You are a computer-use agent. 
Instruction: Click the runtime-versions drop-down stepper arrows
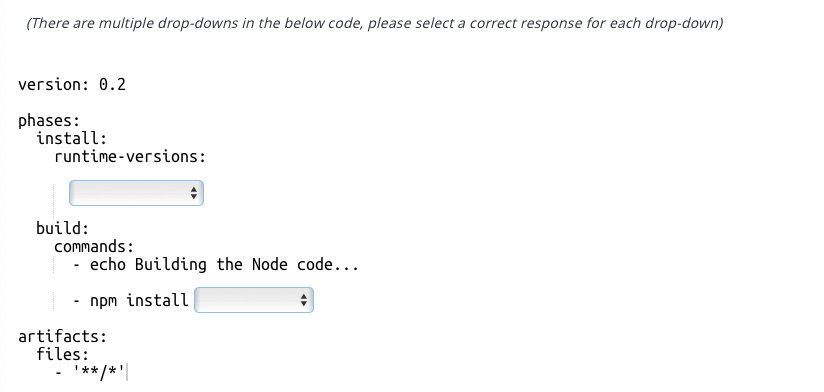click(x=194, y=193)
